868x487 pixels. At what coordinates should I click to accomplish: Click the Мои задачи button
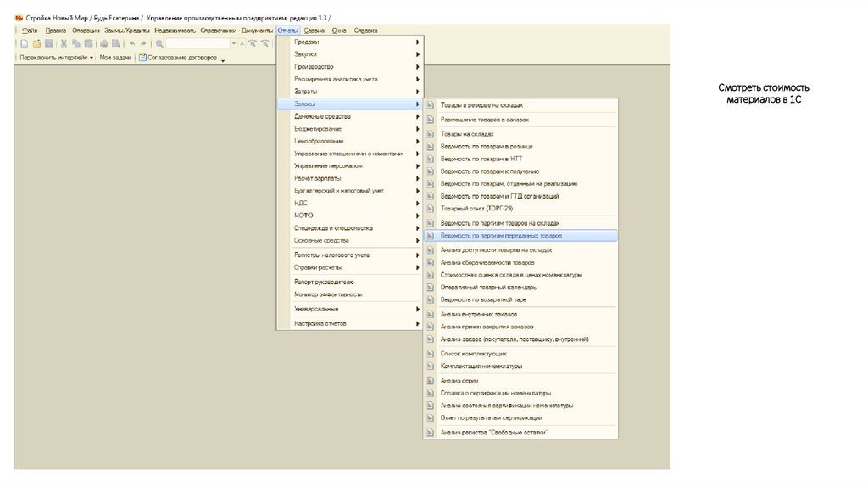115,59
